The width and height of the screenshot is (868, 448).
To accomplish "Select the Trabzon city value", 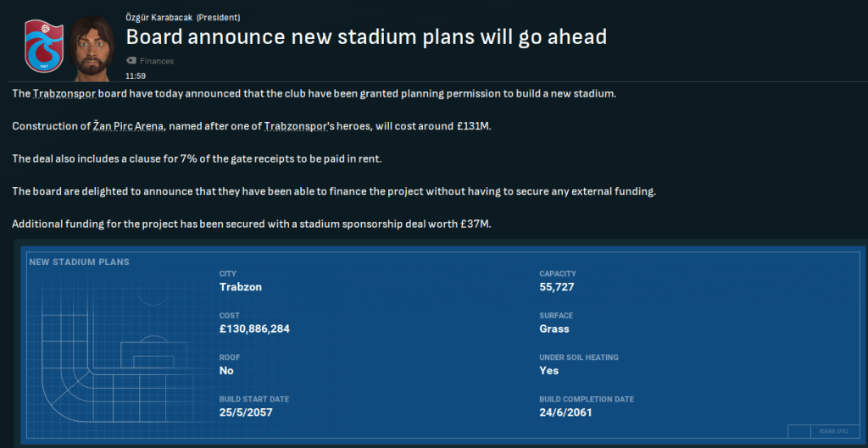I will (x=241, y=286).
